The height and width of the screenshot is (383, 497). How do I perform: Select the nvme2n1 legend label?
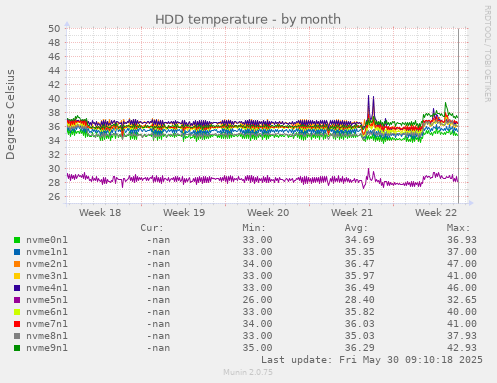click(x=47, y=264)
